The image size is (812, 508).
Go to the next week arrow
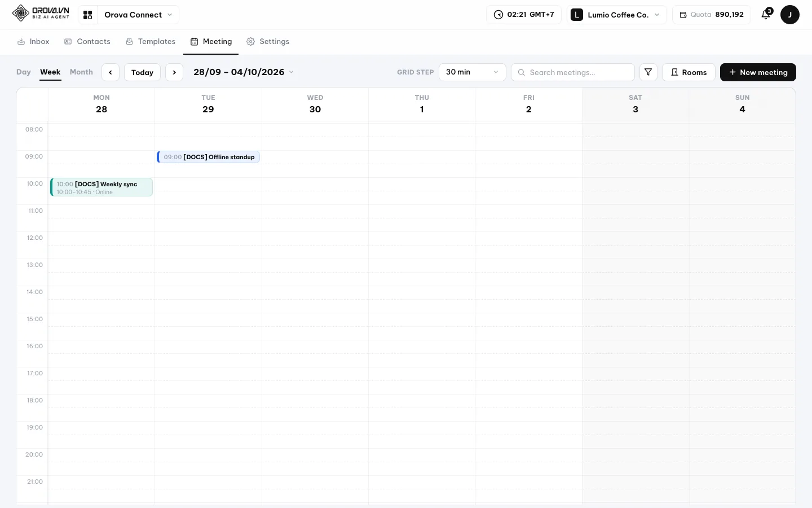point(174,72)
